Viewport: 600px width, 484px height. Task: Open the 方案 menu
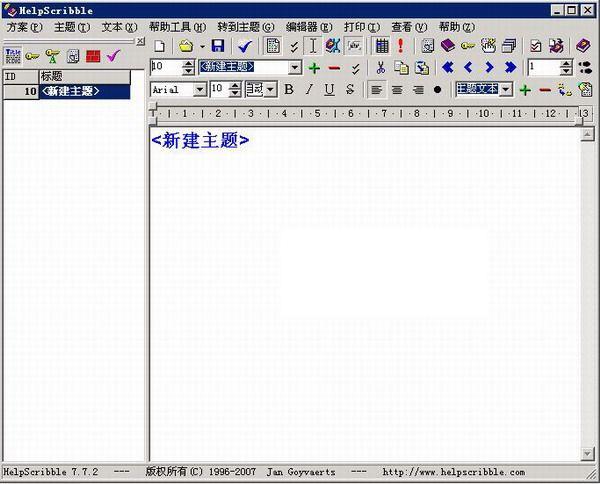[x=24, y=27]
